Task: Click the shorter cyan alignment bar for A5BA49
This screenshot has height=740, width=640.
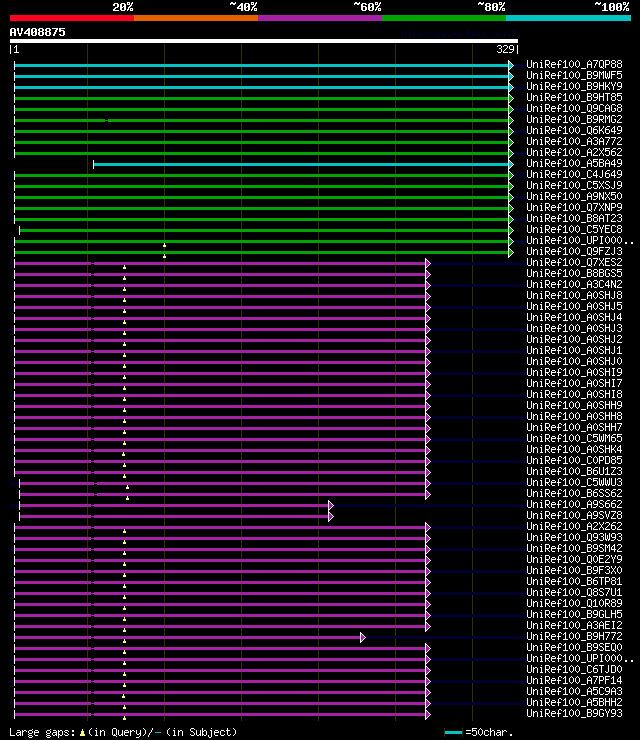Action: pos(301,164)
